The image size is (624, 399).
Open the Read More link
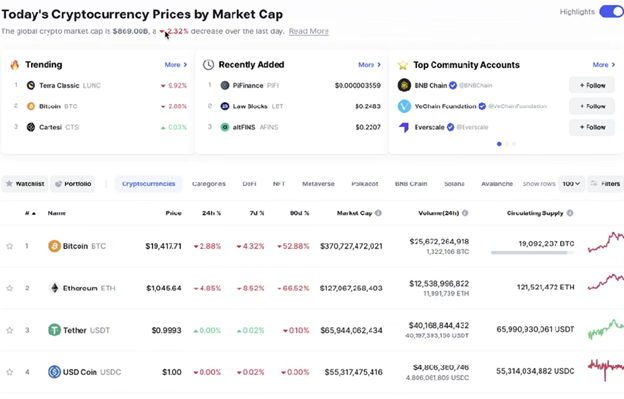[x=308, y=31]
